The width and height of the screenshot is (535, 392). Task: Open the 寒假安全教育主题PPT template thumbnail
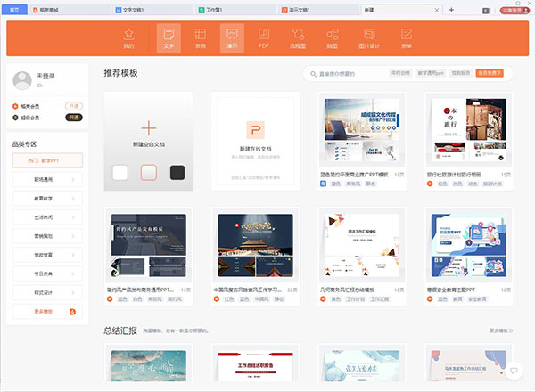pos(467,246)
